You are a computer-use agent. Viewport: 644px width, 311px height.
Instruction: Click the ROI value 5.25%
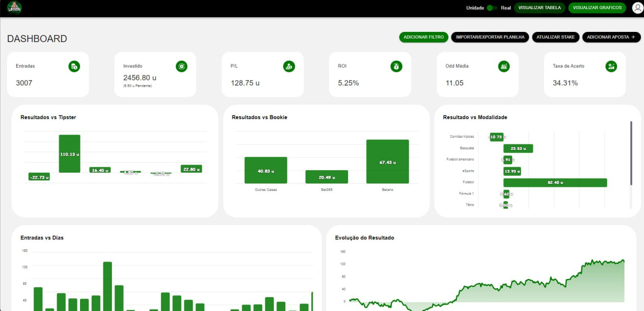348,83
